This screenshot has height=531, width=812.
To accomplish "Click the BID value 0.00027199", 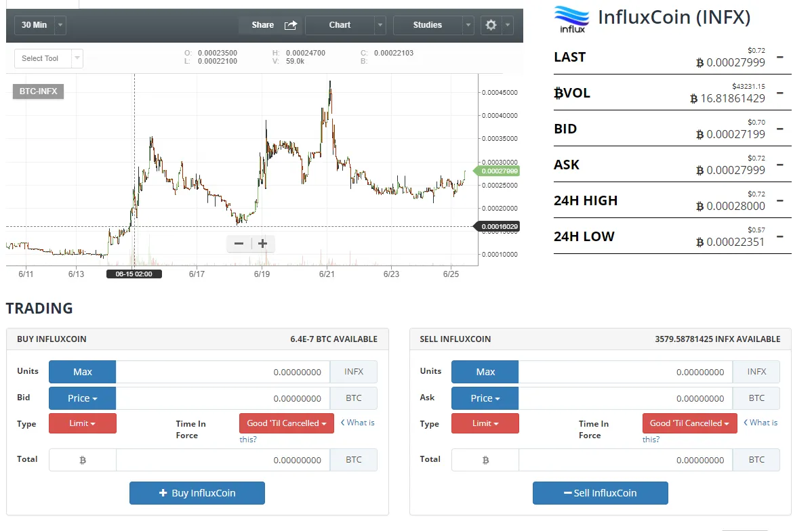I will (731, 135).
